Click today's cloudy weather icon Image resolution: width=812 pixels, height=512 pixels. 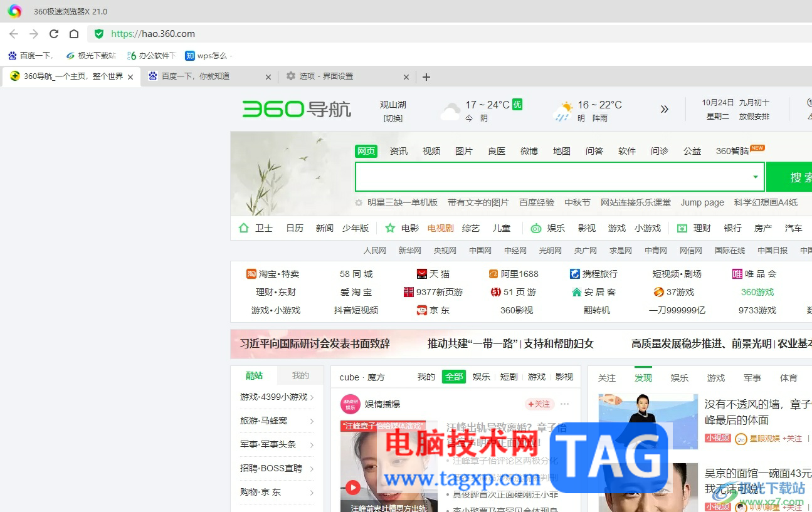click(x=450, y=112)
